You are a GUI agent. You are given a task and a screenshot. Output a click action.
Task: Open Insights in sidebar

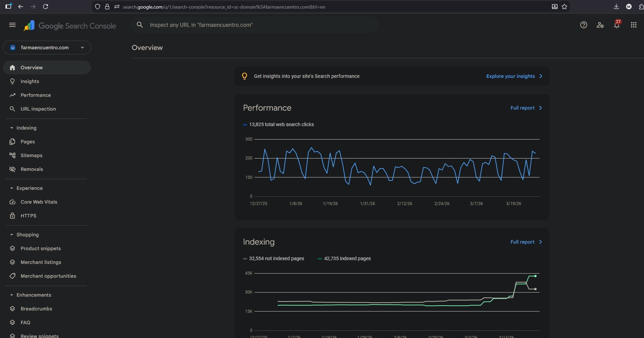click(x=47, y=81)
